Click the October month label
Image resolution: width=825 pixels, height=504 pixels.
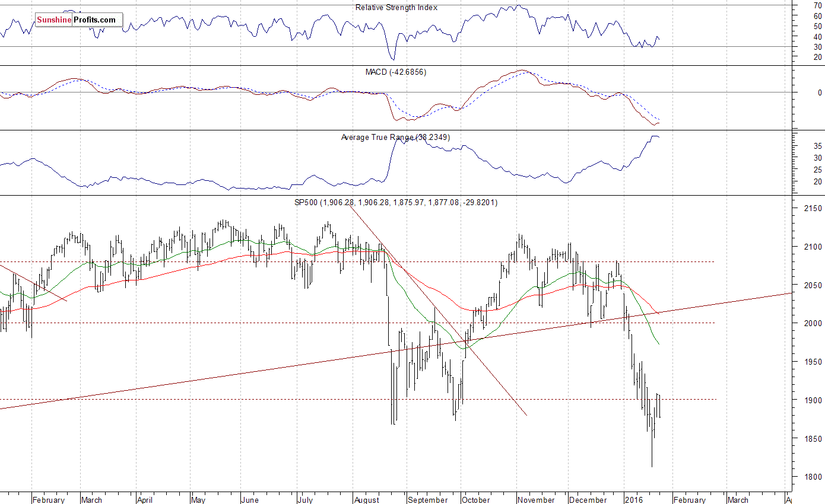[x=476, y=500]
